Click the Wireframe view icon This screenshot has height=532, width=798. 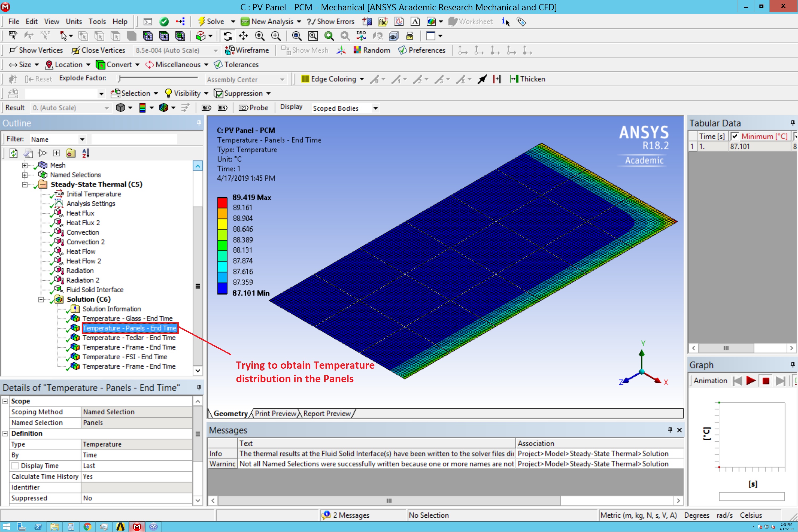[x=247, y=50]
